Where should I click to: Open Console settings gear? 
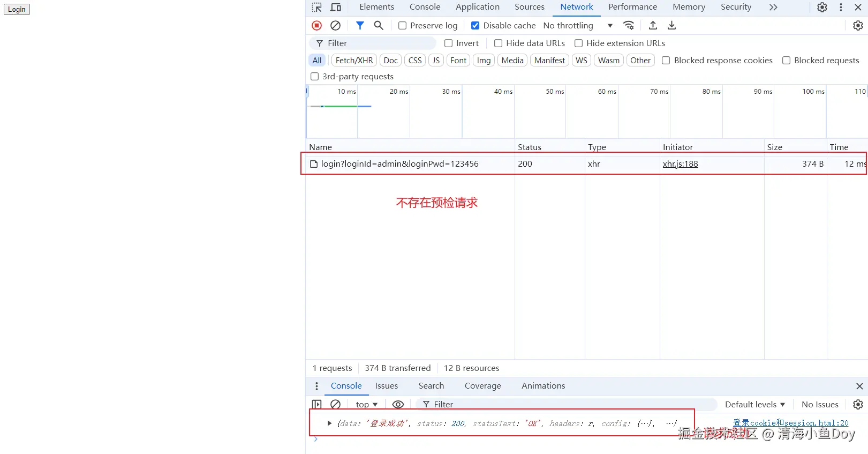pos(858,404)
